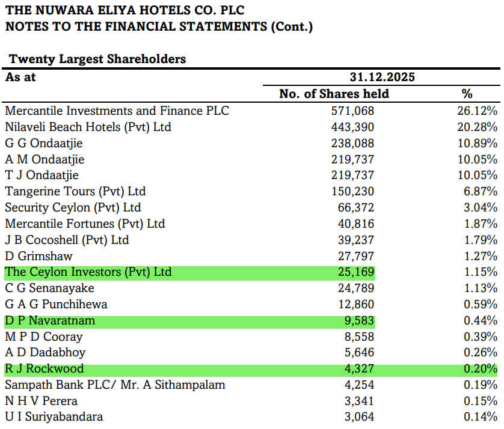
Task: Click the 'No. of Shares held' column header
Action: (334, 94)
